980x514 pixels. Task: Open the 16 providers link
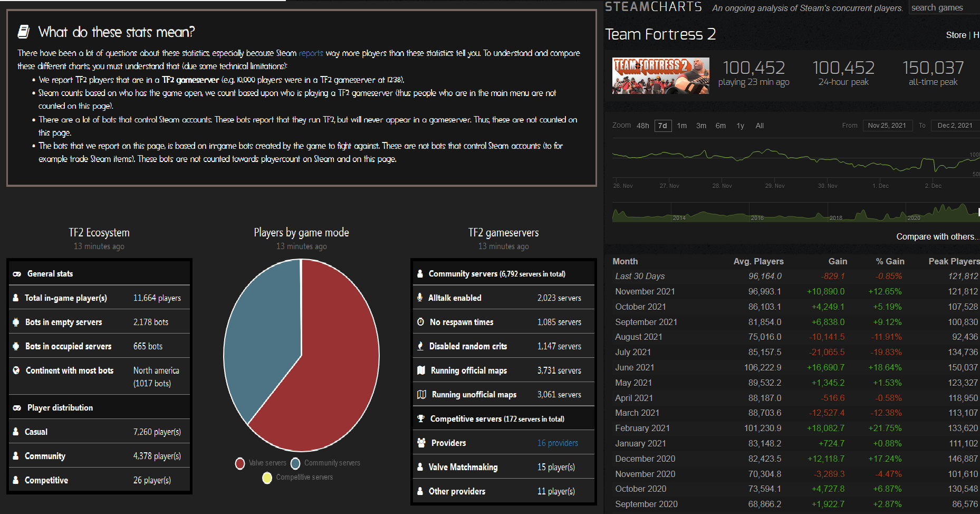[558, 443]
